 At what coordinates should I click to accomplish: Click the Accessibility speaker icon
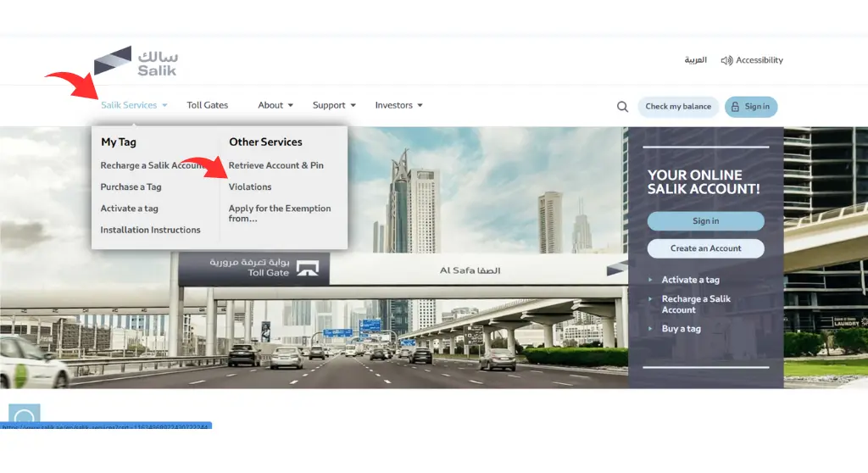726,60
